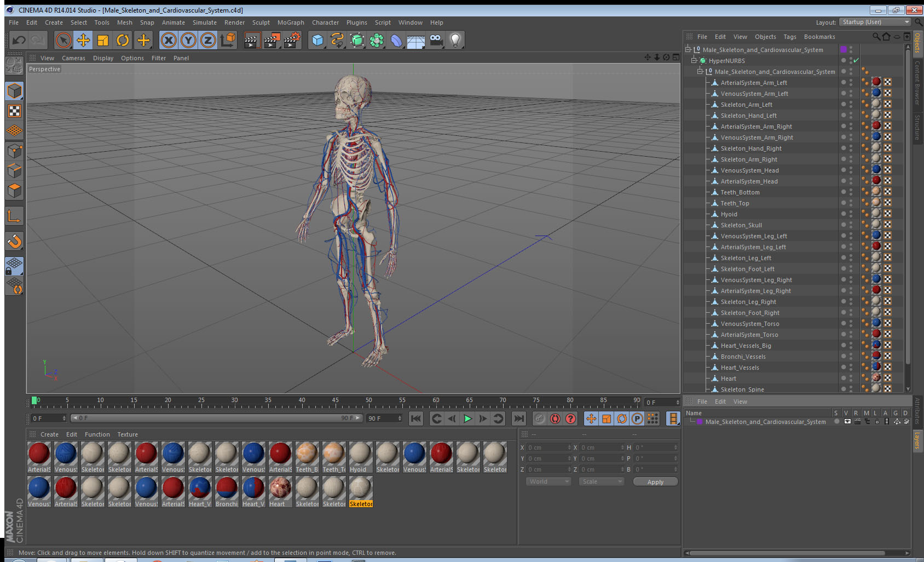
Task: Toggle Y axis lock
Action: pos(188,40)
